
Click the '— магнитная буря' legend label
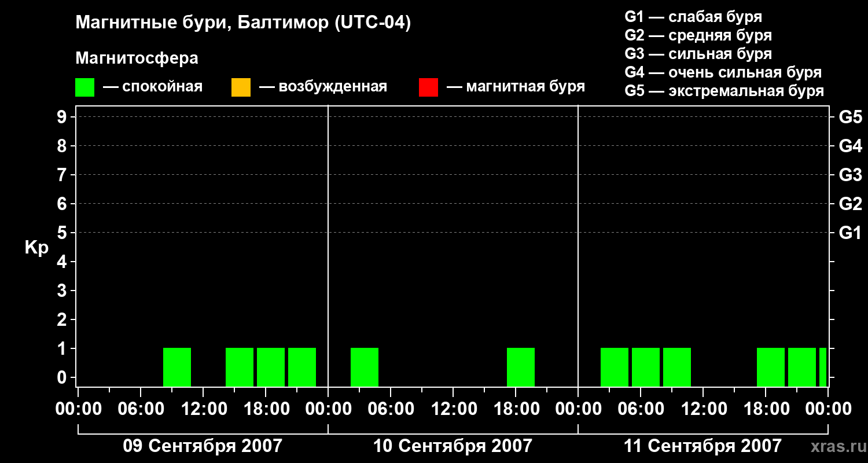tap(516, 87)
